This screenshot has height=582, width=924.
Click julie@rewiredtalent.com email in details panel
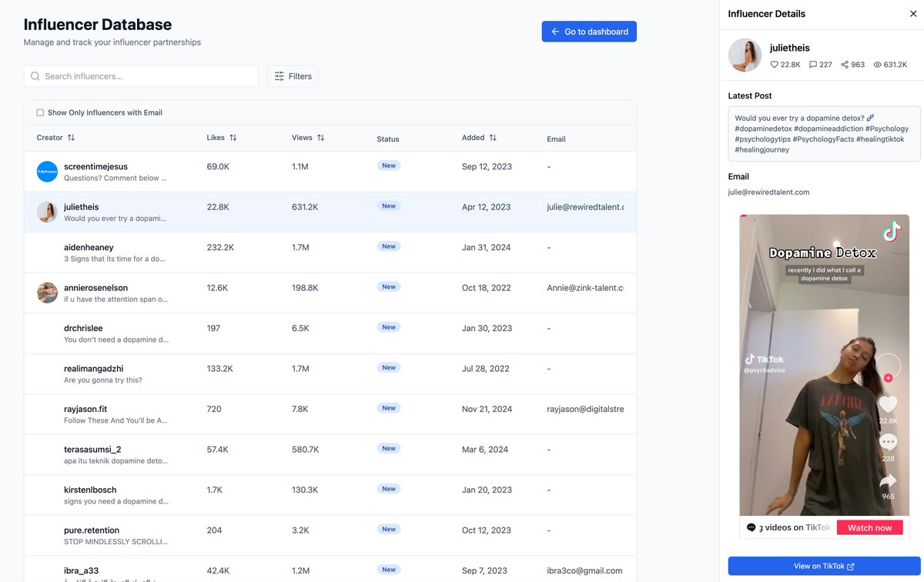(768, 192)
